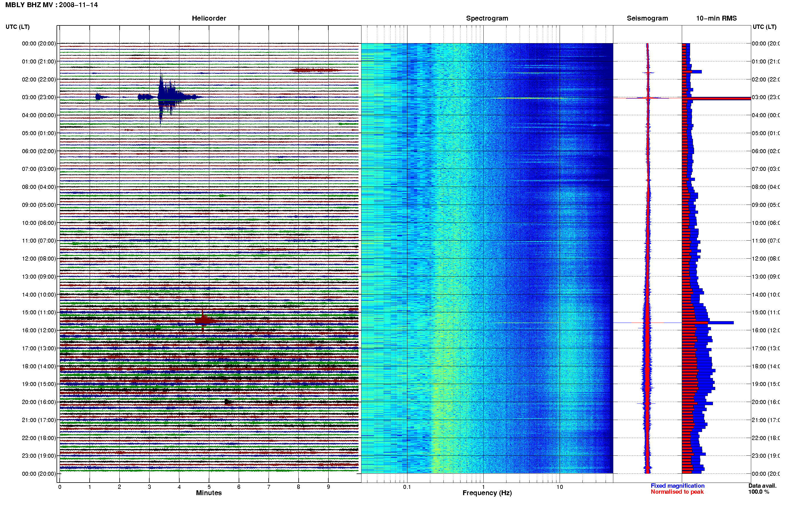812x508 pixels.
Task: Click the long blue RMS bar near 15:30
Action: [x=708, y=323]
